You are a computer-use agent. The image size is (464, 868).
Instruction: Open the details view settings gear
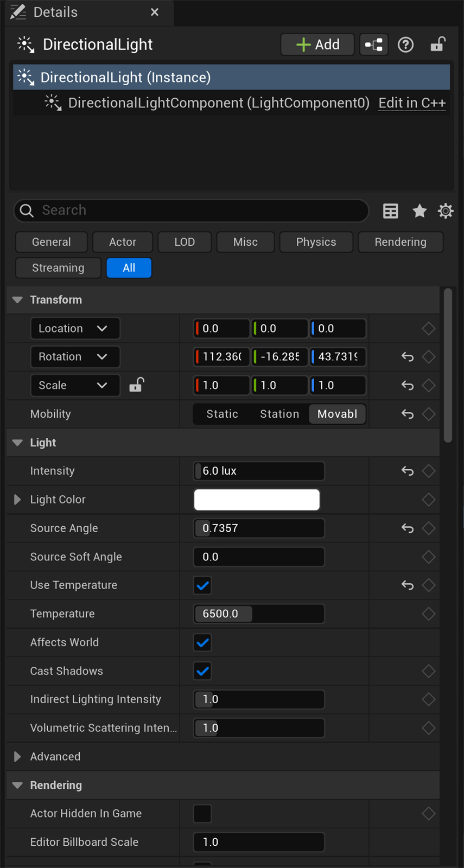coord(446,210)
